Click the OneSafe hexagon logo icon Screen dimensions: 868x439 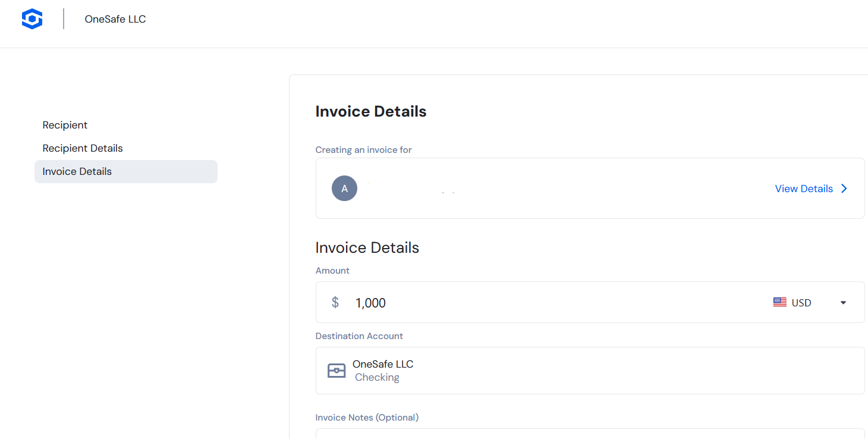(x=32, y=19)
